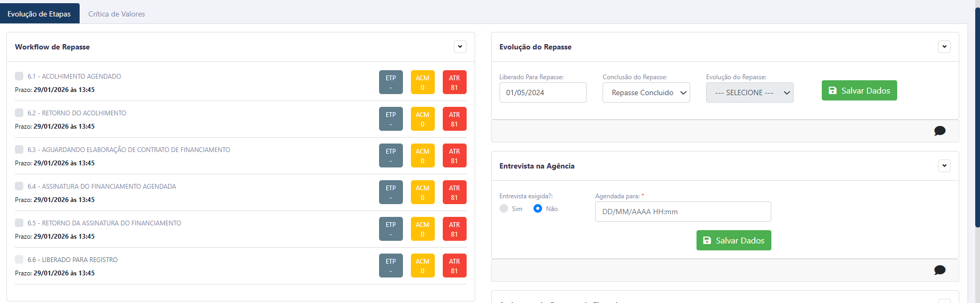Click the ACM badge for step 6.3

tap(423, 156)
